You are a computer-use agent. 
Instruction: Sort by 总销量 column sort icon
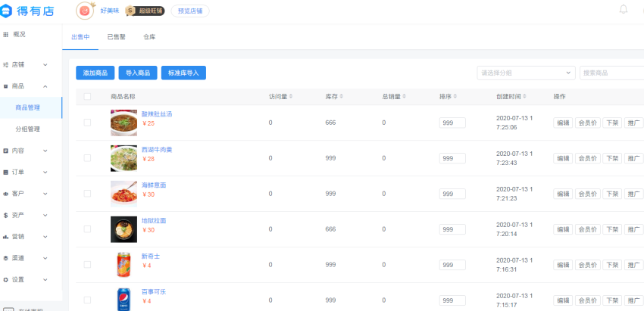pos(405,97)
